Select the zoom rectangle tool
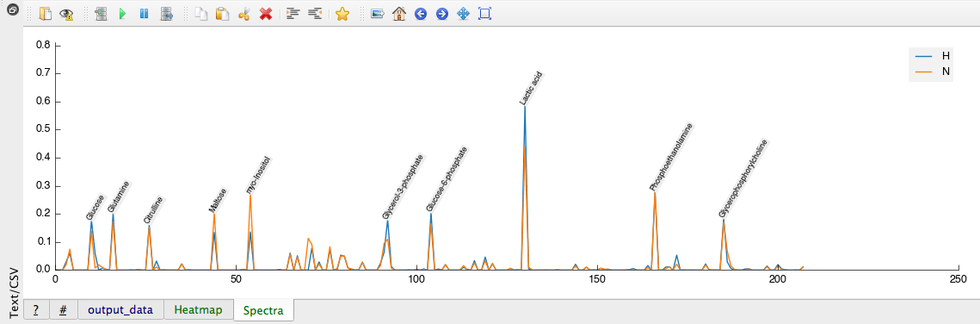The width and height of the screenshot is (980, 324). [x=484, y=14]
